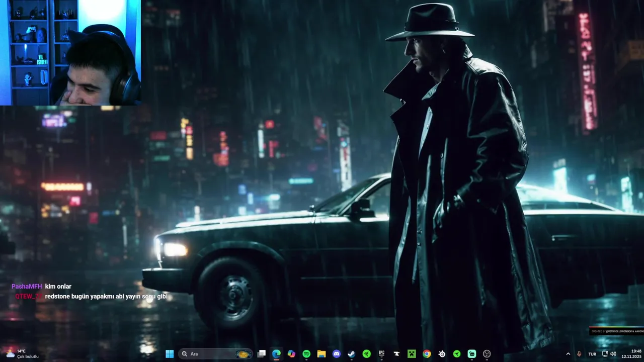This screenshot has height=362, width=644.
Task: Open the teal square app icon
Action: 472,354
